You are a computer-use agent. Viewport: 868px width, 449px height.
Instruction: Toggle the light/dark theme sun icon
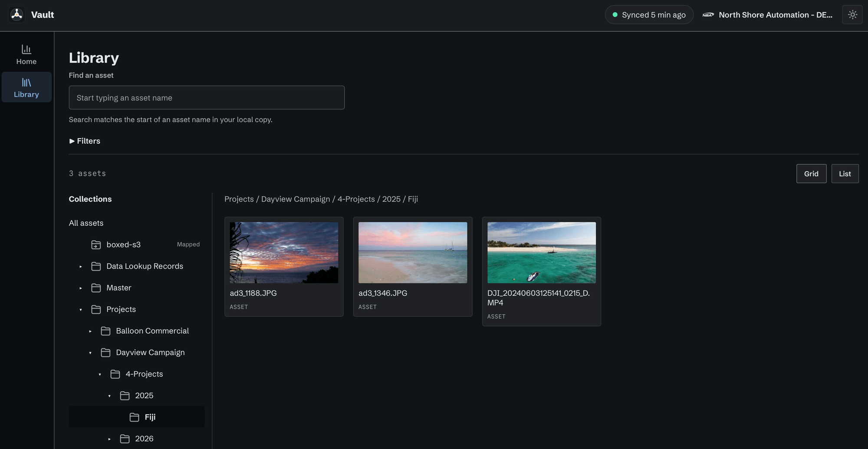[x=852, y=15]
